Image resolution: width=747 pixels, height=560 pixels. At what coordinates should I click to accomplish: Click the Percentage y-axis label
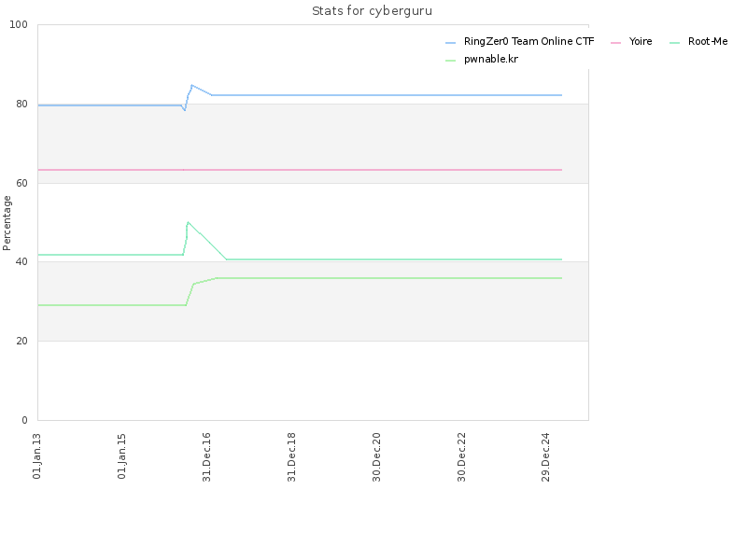(x=7, y=223)
